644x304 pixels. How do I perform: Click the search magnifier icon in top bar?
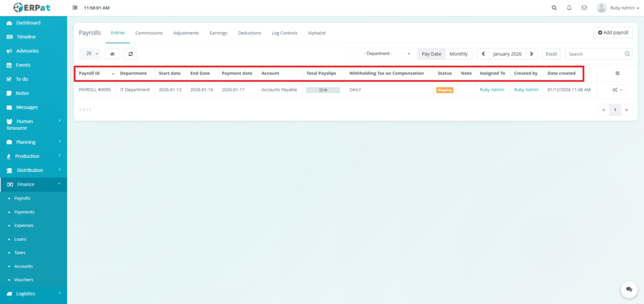tap(553, 8)
